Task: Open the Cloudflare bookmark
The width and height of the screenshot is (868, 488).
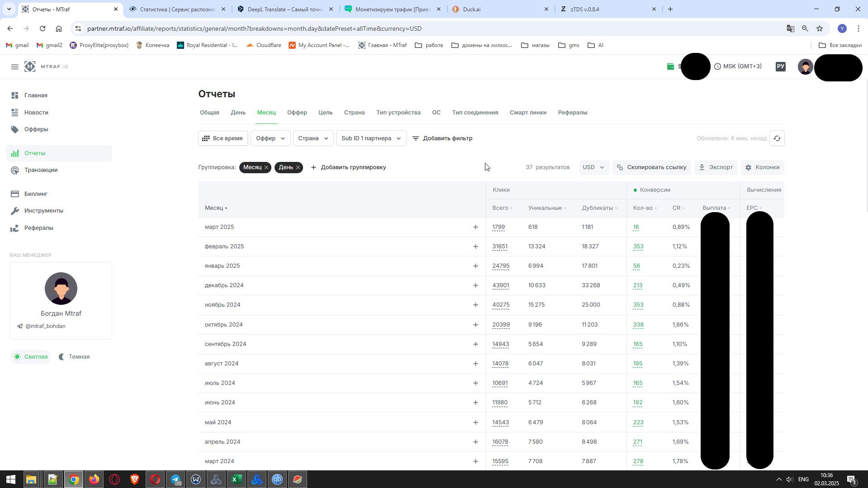Action: click(264, 45)
